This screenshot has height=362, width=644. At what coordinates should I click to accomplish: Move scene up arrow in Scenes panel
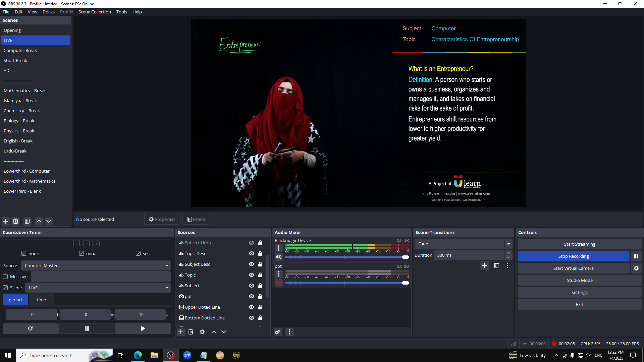[39, 221]
